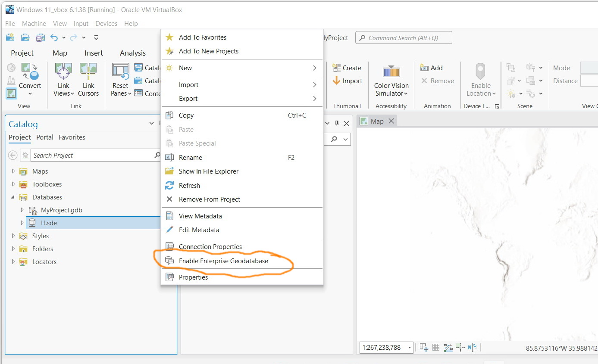Click the Create thumbnail icon

tap(337, 68)
